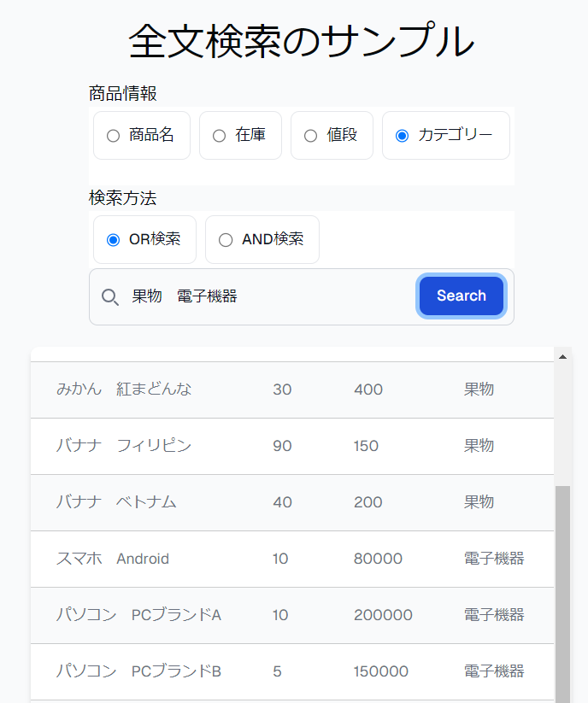Select the 在庫 radio button
The width and height of the screenshot is (588, 703).
[219, 136]
